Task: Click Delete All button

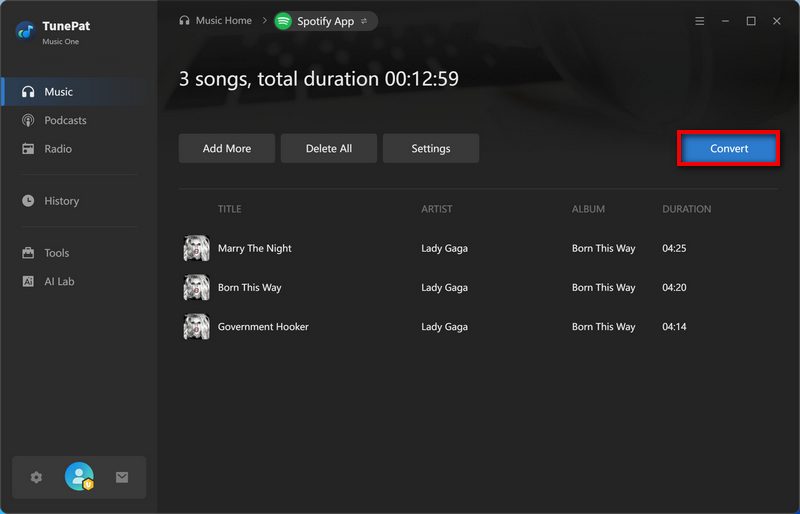Action: (x=329, y=149)
